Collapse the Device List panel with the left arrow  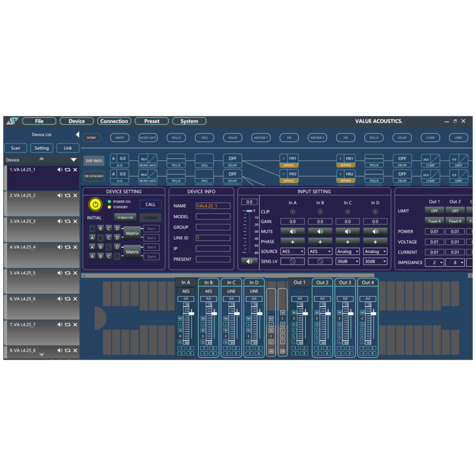pos(78,135)
